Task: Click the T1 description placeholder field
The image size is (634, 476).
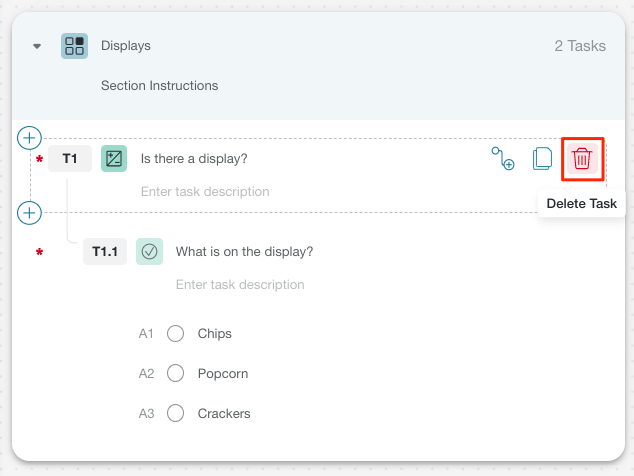Action: [x=205, y=191]
